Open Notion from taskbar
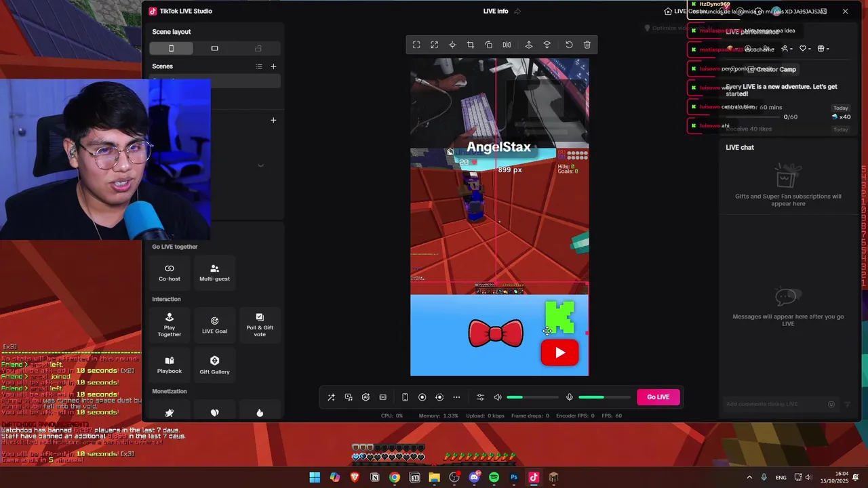The width and height of the screenshot is (868, 488). point(374,477)
